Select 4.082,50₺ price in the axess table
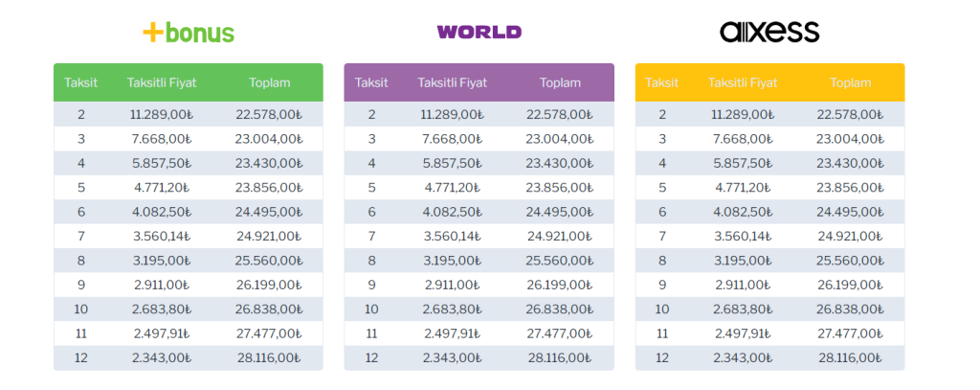Viewport: 980px width, 390px height. [x=743, y=212]
